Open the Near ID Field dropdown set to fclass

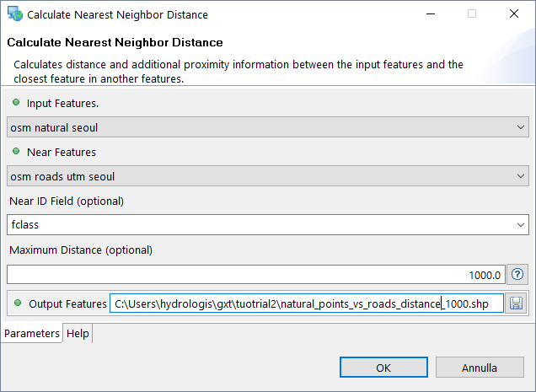[x=267, y=225]
